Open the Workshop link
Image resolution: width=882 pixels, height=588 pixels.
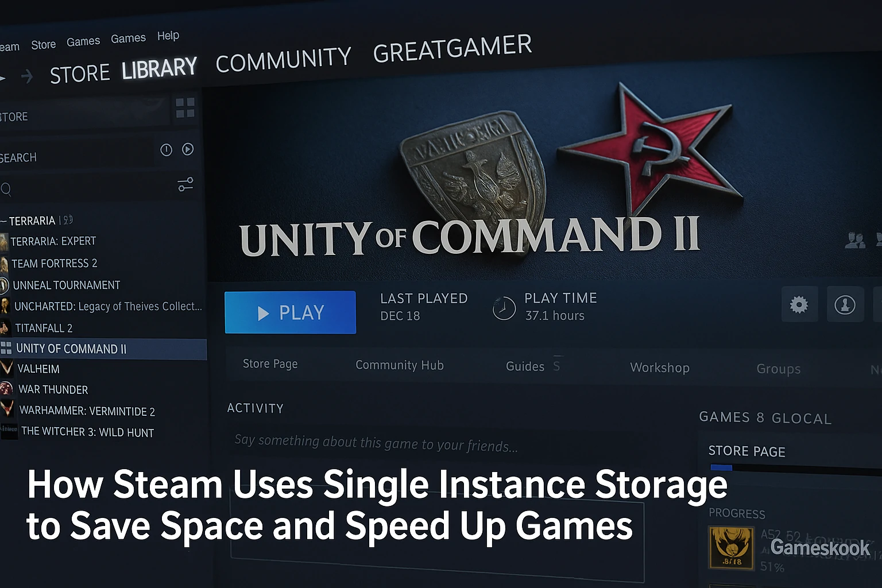660,367
